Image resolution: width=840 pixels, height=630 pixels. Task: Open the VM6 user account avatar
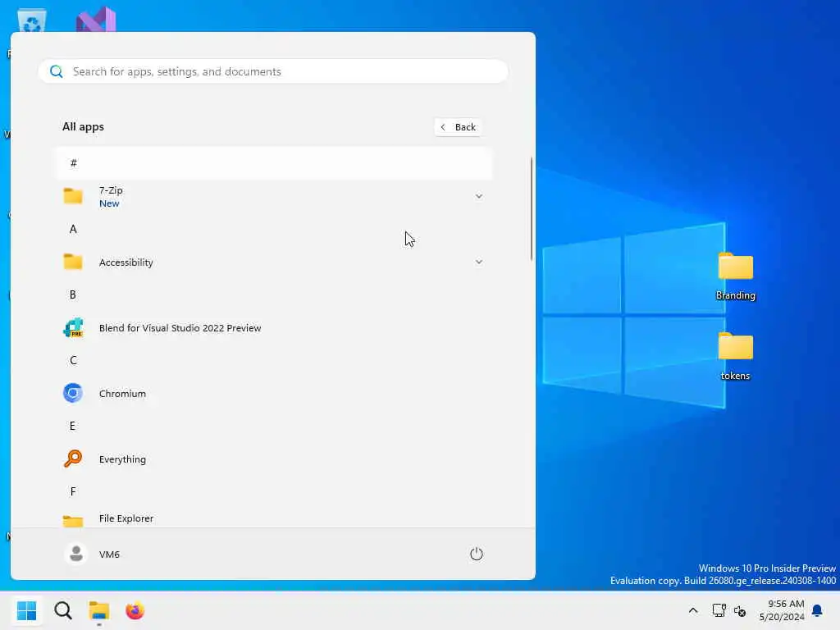pos(76,554)
